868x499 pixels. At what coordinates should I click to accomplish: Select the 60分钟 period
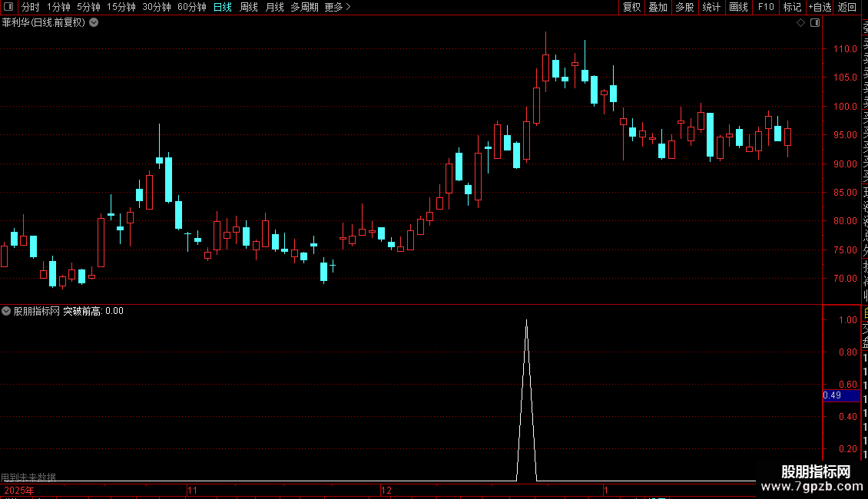tap(192, 7)
